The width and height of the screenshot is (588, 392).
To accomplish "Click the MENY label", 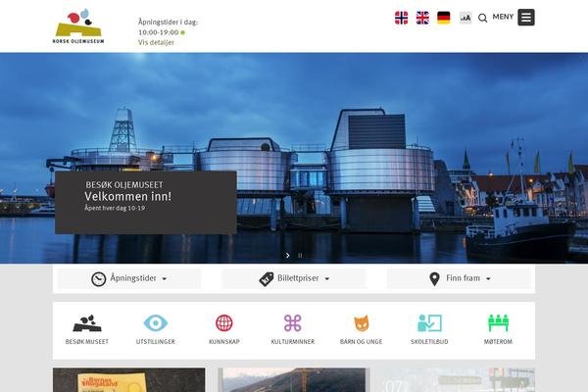I will pyautogui.click(x=503, y=17).
